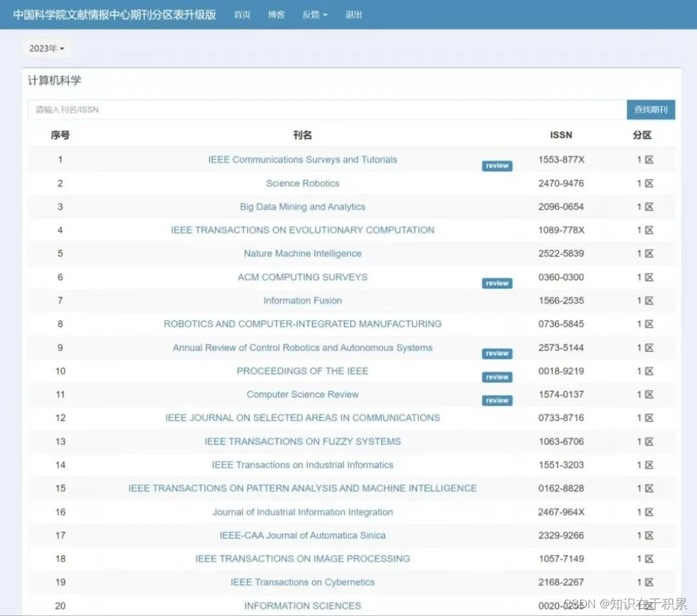
Task: Select ISSN 1566-2535 cell
Action: click(x=561, y=301)
